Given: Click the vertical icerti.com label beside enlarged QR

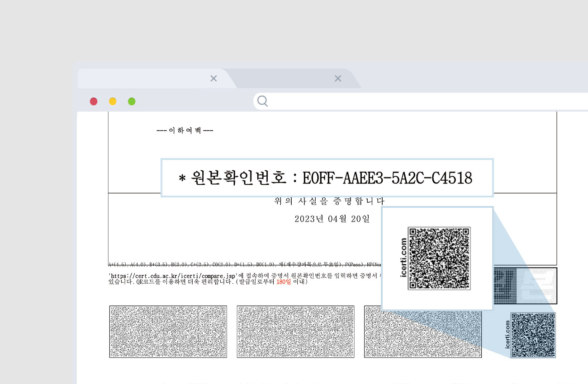Looking at the screenshot, I should (x=403, y=258).
